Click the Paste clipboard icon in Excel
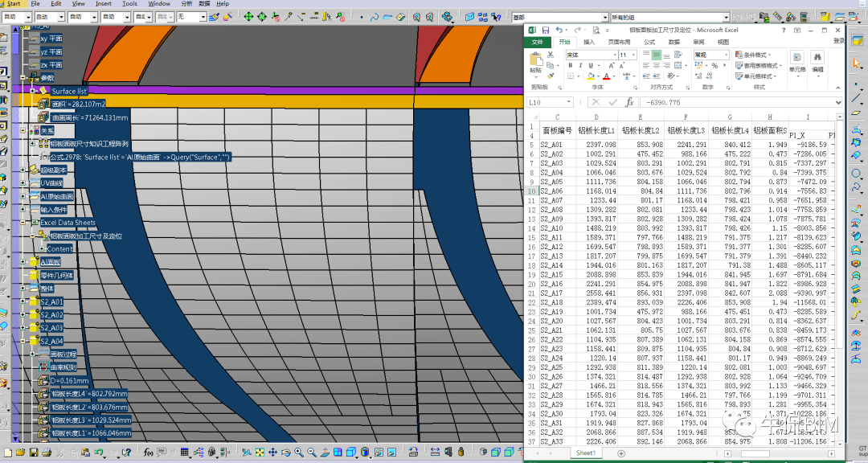868x463 pixels. point(535,59)
